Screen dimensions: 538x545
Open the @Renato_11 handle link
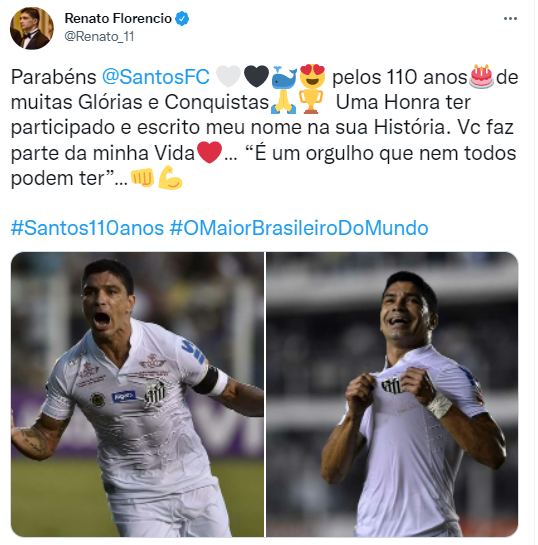click(99, 36)
